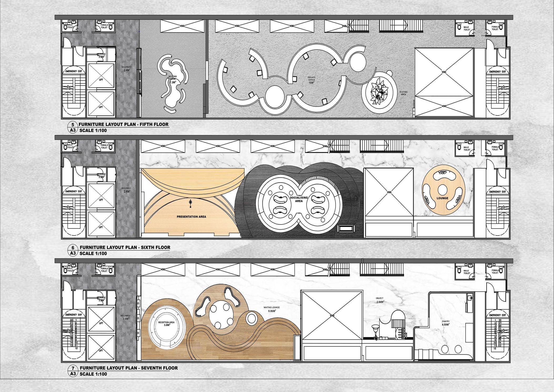Click the Private Office 16M² label
The width and height of the screenshot is (554, 392).
(x=311, y=80)
